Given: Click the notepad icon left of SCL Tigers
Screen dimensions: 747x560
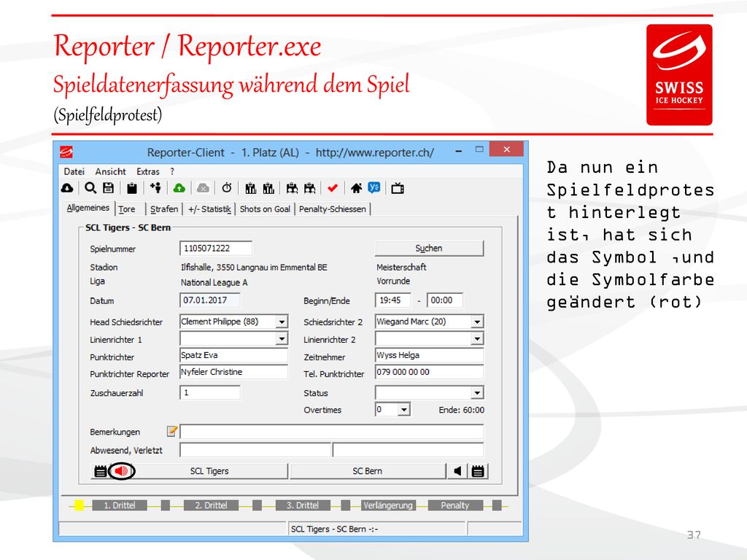Looking at the screenshot, I should (x=100, y=472).
